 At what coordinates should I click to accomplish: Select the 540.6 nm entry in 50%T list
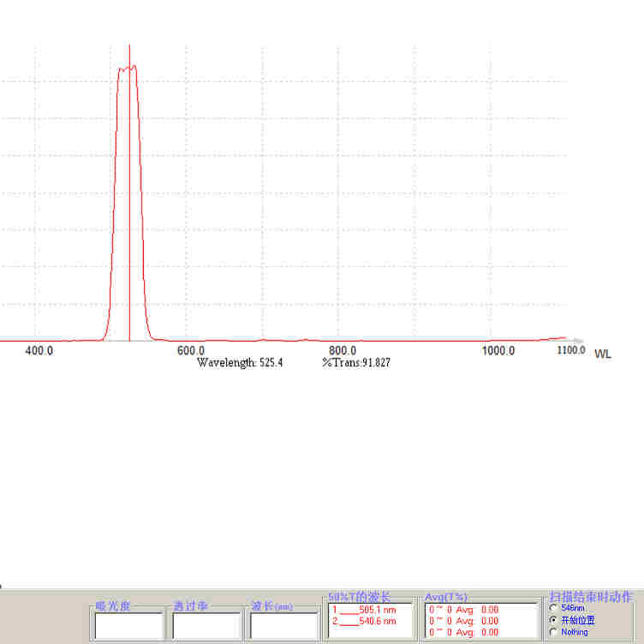point(364,621)
